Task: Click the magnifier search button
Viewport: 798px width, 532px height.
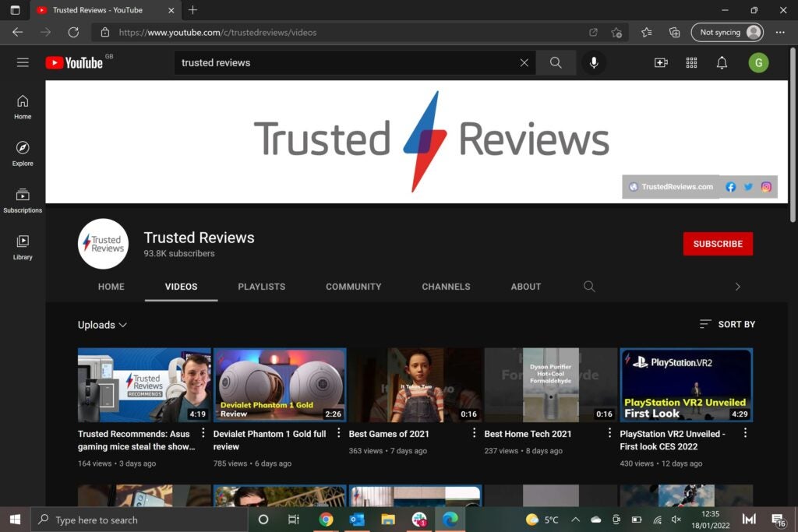Action: pyautogui.click(x=556, y=62)
